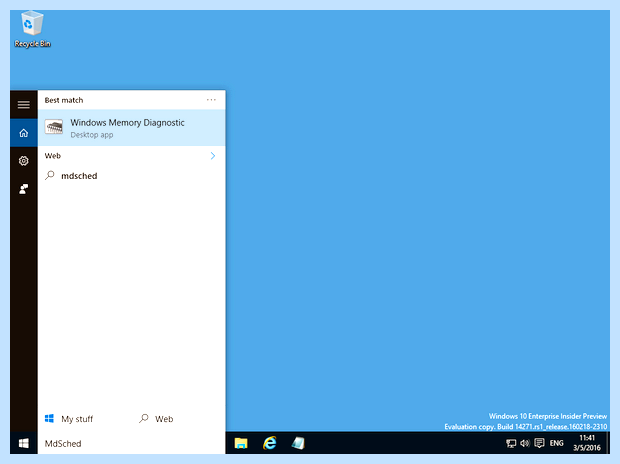The height and width of the screenshot is (464, 620).
Task: Click the Feedback icon in search sidebar
Action: [x=24, y=189]
